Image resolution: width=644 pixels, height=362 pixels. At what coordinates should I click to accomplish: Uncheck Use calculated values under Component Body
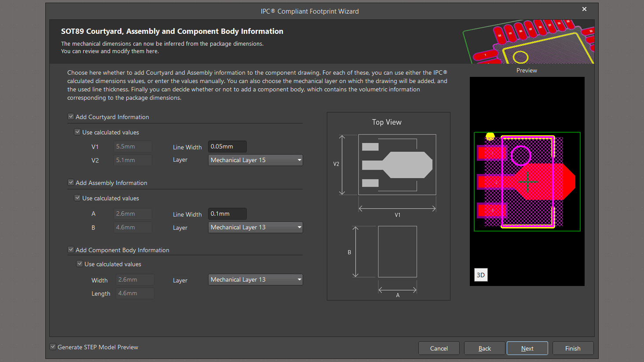[x=80, y=264]
